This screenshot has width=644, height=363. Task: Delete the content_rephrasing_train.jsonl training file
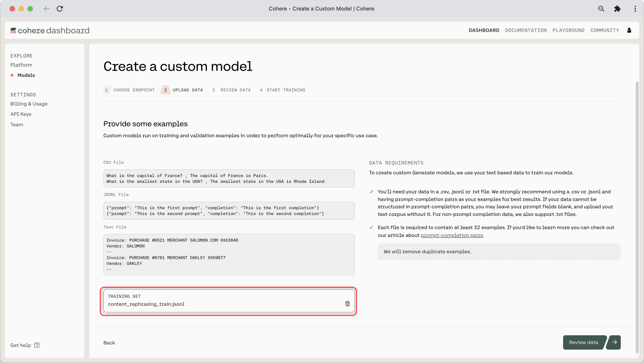(x=347, y=304)
